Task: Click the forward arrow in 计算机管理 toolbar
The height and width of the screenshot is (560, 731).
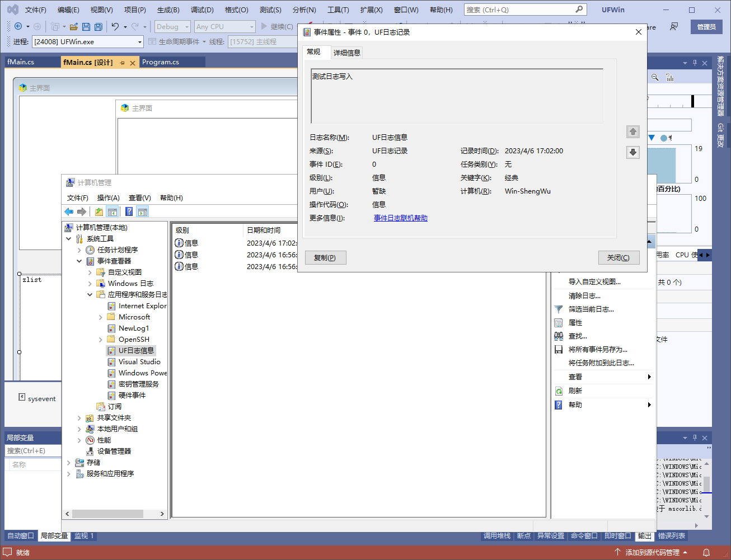Action: [x=82, y=211]
